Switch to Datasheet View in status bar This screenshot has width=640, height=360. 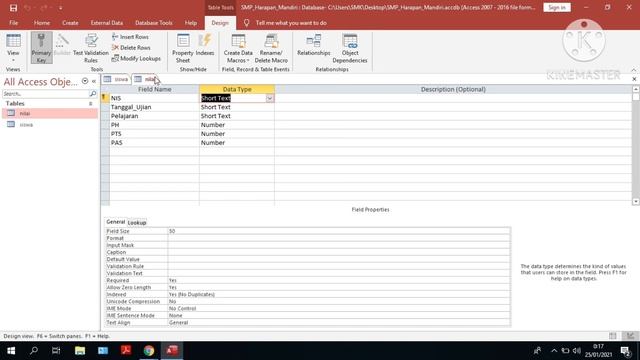point(613,336)
